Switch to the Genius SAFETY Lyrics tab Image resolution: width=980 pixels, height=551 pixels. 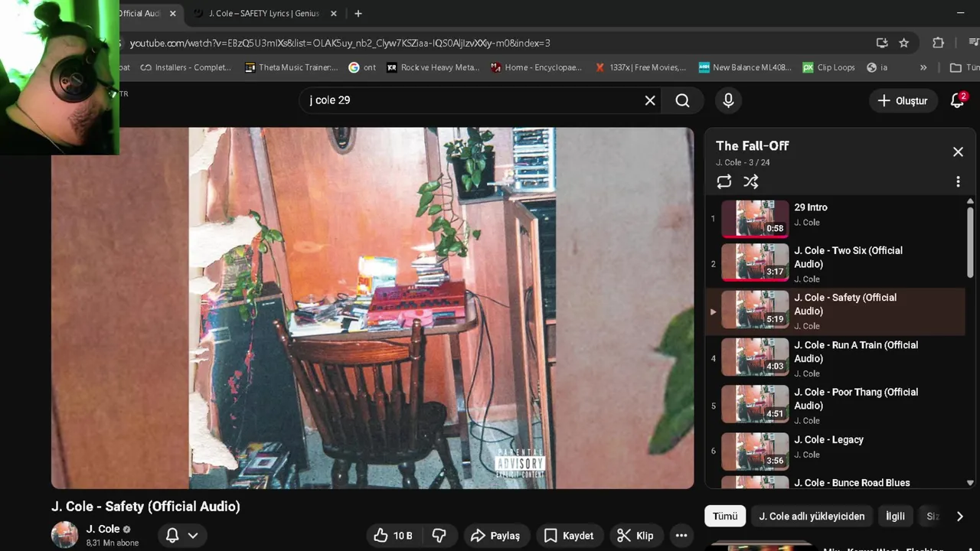(x=263, y=14)
